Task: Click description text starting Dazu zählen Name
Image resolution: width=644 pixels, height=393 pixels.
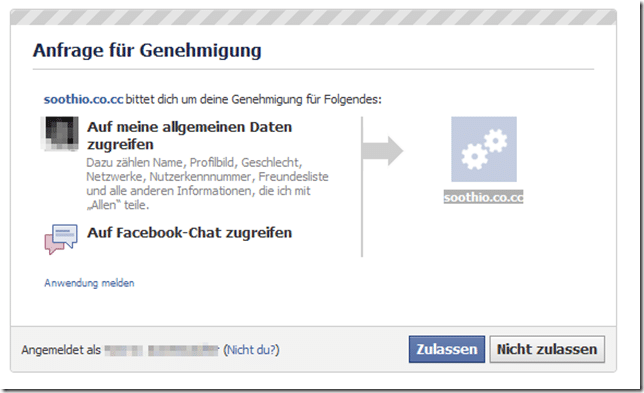Action: (x=207, y=184)
